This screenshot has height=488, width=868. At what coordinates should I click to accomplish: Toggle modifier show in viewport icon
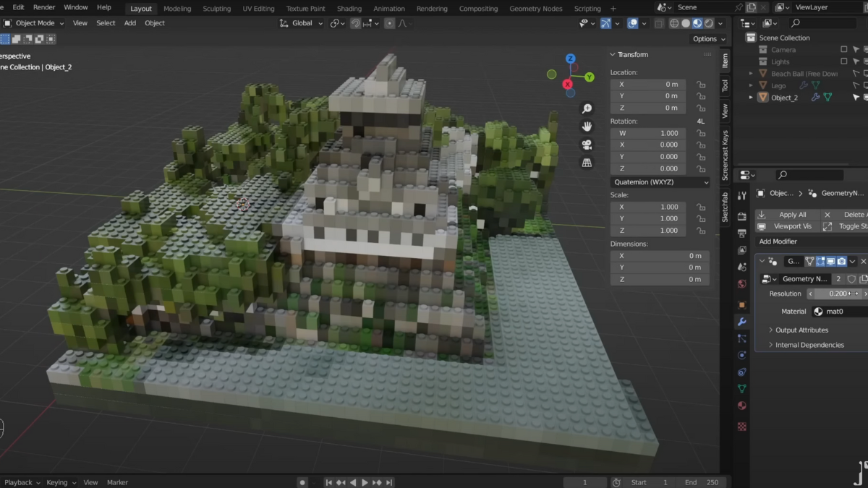tap(830, 261)
